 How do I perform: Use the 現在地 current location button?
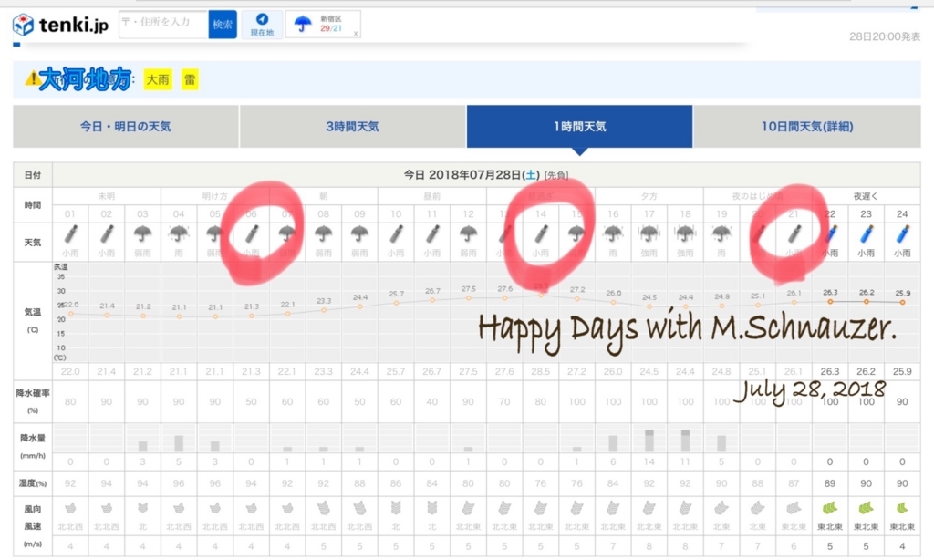pyautogui.click(x=262, y=25)
